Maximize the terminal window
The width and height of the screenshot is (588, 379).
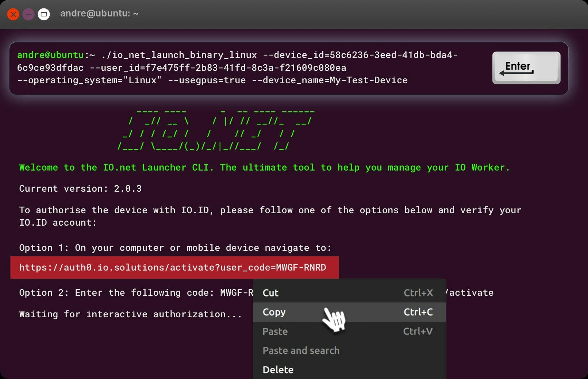(44, 14)
